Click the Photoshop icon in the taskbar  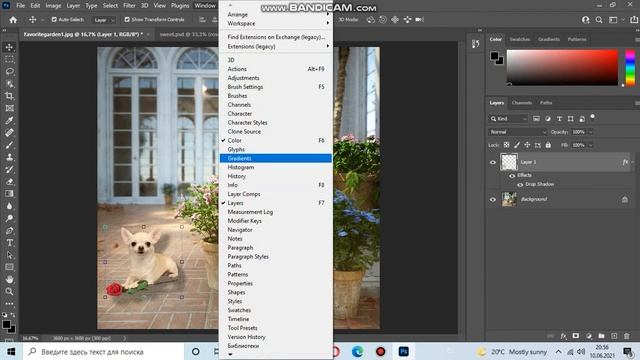coord(404,351)
